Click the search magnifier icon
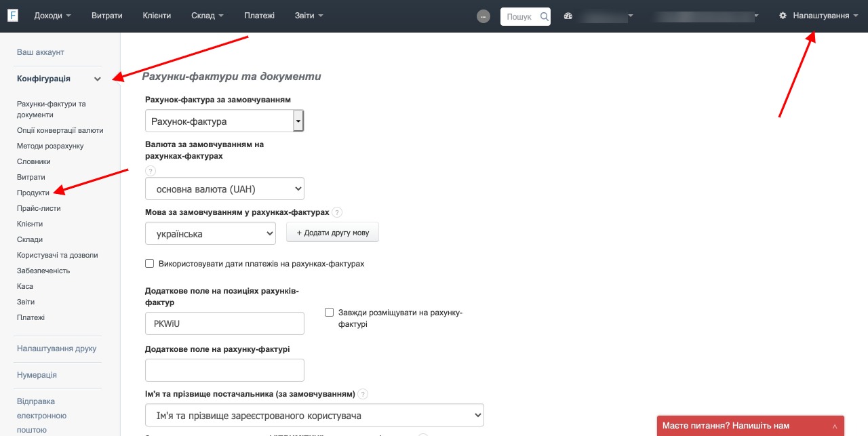The width and height of the screenshot is (868, 436). [x=544, y=16]
